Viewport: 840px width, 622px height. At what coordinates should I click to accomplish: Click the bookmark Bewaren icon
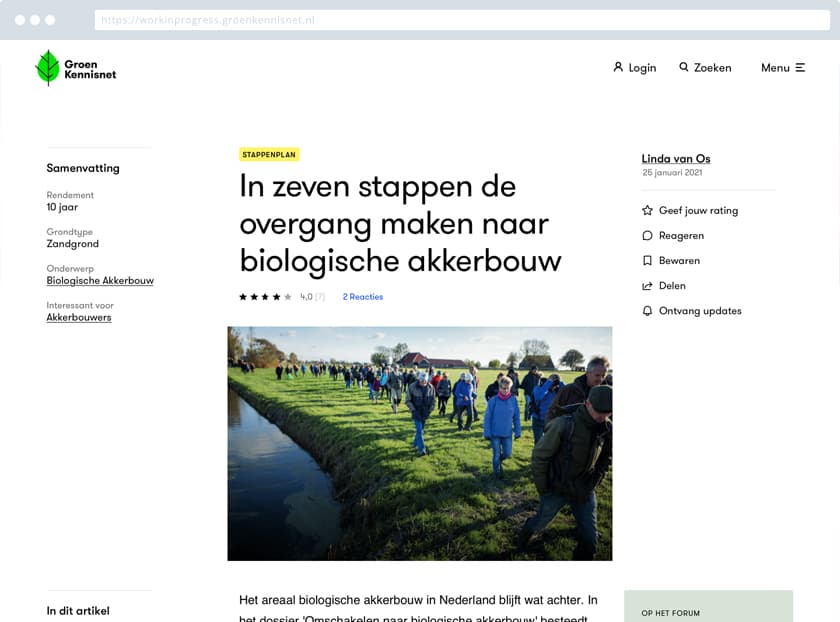click(x=647, y=261)
